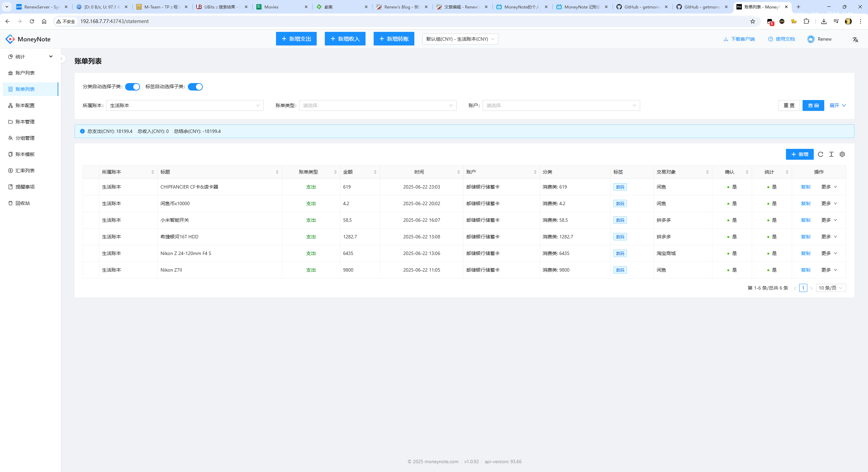Collapse the sidebar using the arrow handle
The image size is (868, 472).
[x=61, y=59]
